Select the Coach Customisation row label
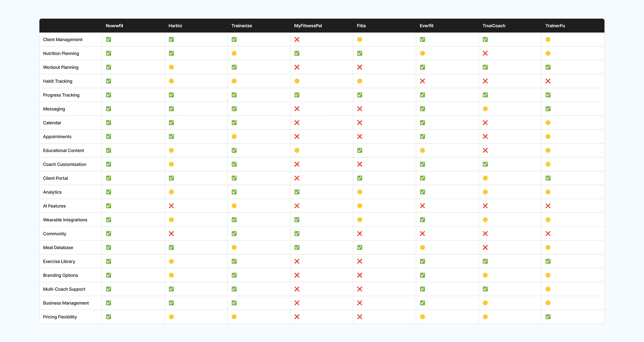The height and width of the screenshot is (342, 644). coord(64,164)
